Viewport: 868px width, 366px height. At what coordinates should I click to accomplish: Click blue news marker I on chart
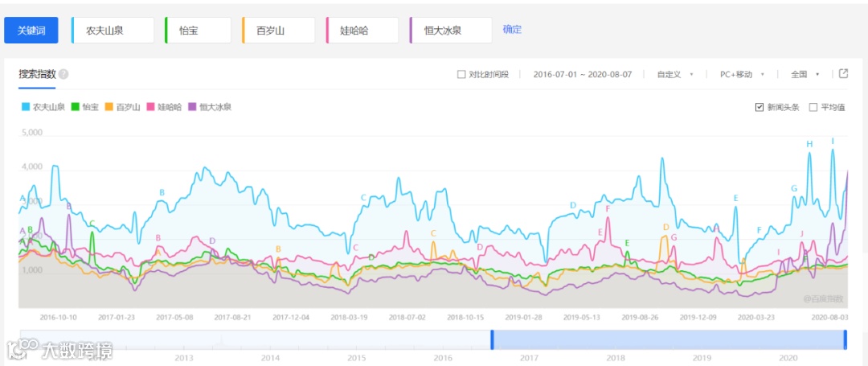[x=833, y=142]
